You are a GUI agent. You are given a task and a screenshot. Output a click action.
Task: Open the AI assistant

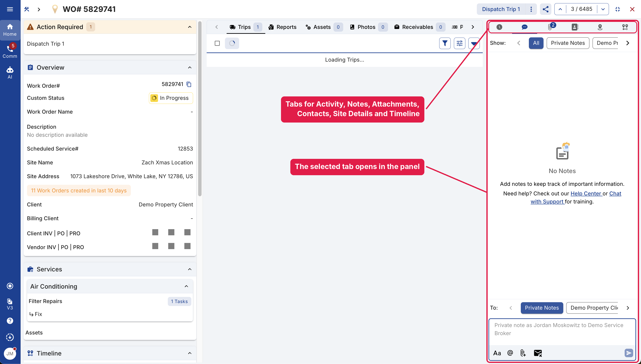point(10,72)
